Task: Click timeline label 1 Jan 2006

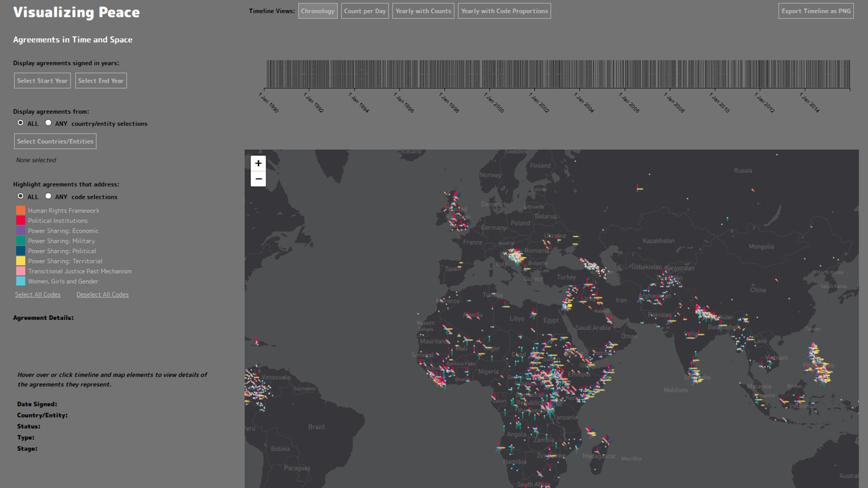Action: [629, 102]
